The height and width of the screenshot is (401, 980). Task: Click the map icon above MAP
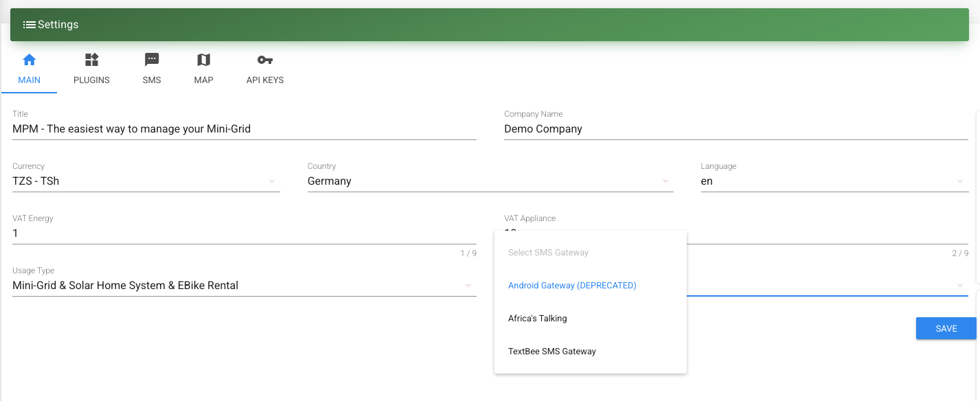(203, 60)
